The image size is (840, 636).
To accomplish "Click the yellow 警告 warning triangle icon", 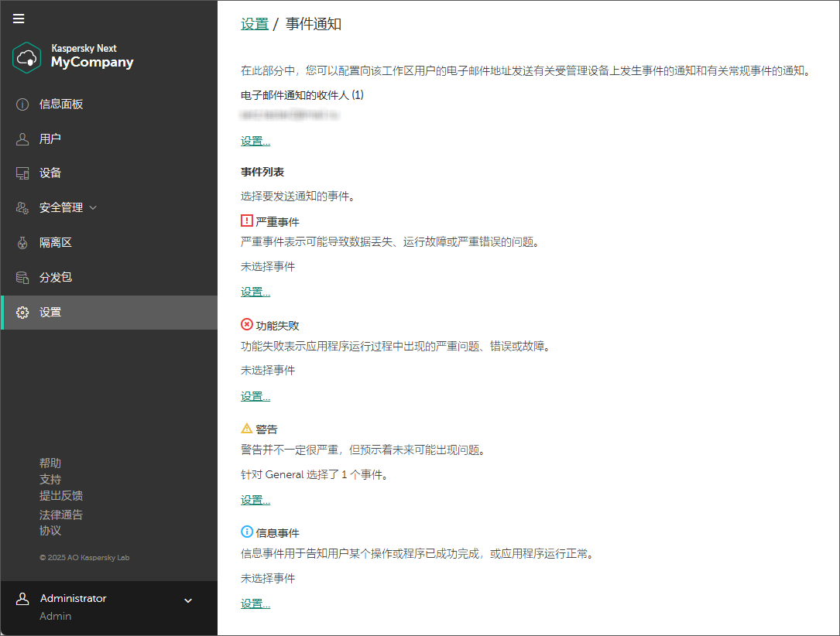I will coord(247,429).
